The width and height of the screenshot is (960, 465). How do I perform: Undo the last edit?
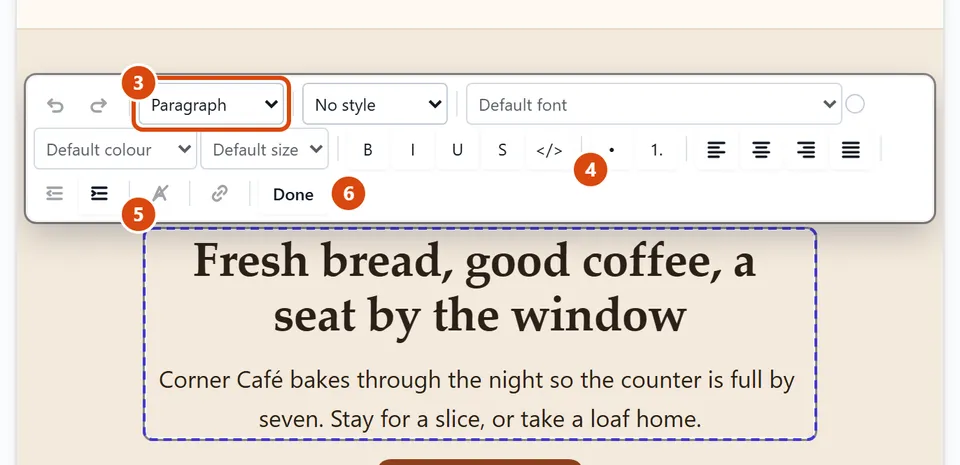tap(56, 105)
